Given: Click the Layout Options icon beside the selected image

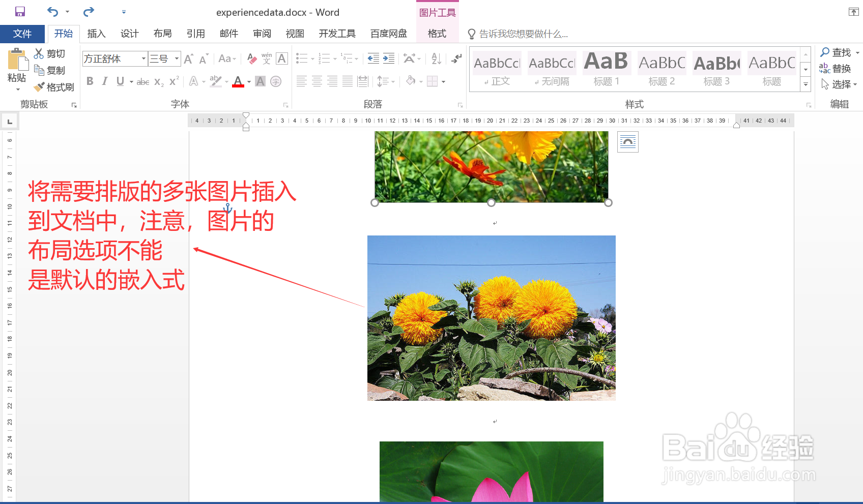Looking at the screenshot, I should pyautogui.click(x=628, y=142).
